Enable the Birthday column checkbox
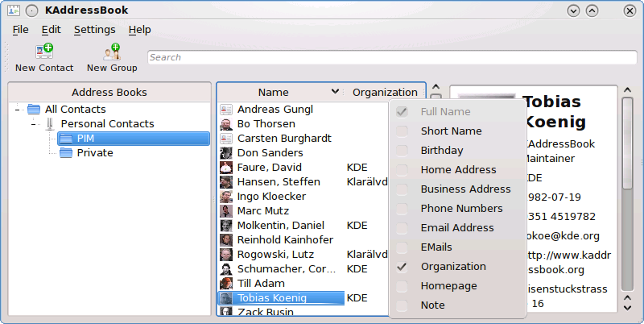Screen dimensions: 644x324 tap(402, 151)
